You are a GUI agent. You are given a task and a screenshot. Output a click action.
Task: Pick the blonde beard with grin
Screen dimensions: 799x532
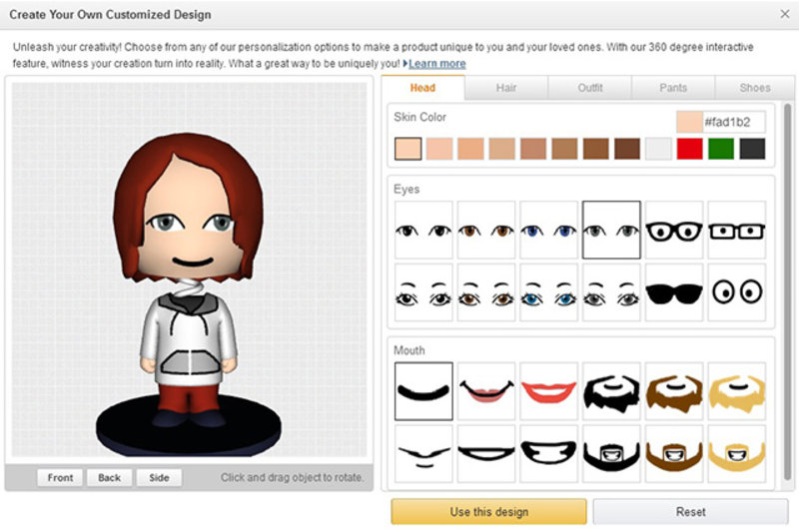click(736, 453)
